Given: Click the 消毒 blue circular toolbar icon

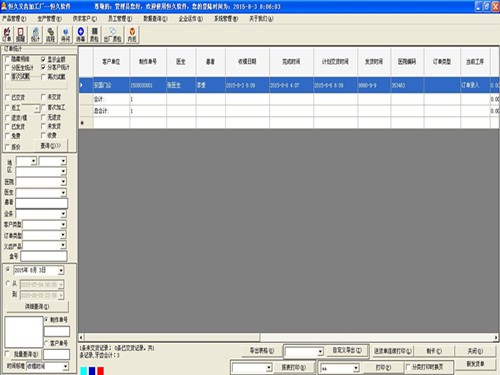Looking at the screenshot, I should [x=81, y=35].
